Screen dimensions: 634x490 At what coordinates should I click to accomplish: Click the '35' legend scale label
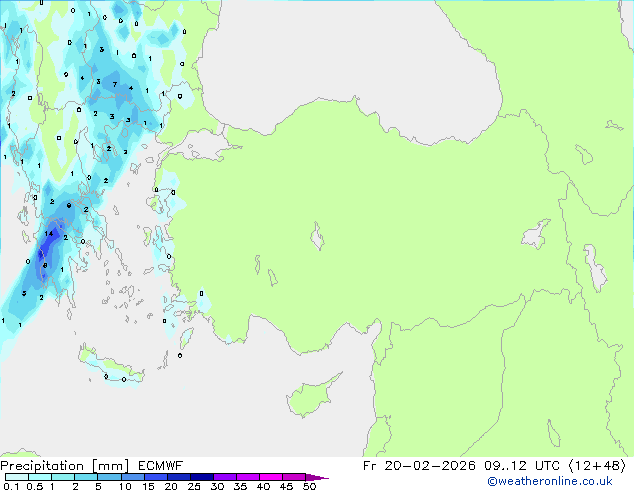(x=240, y=486)
